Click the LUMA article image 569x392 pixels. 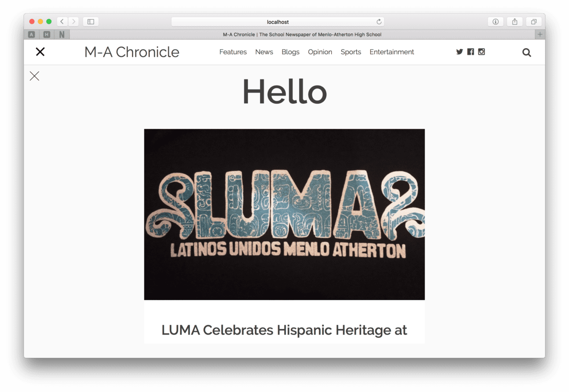[284, 214]
